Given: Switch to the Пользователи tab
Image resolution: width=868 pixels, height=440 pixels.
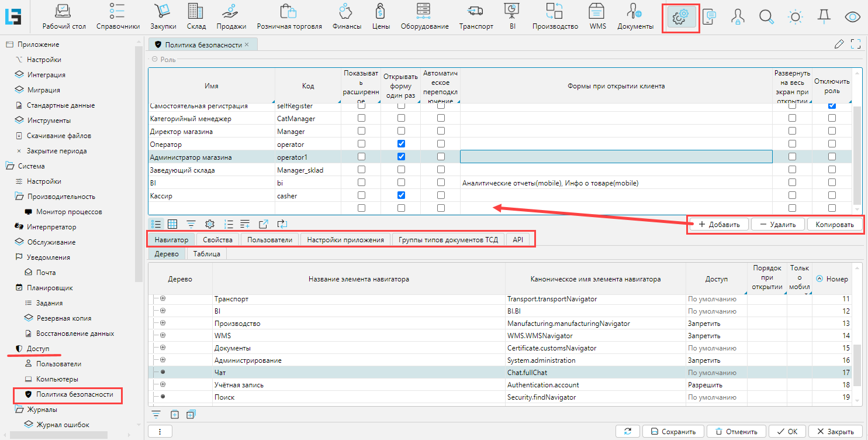Looking at the screenshot, I should [x=269, y=239].
